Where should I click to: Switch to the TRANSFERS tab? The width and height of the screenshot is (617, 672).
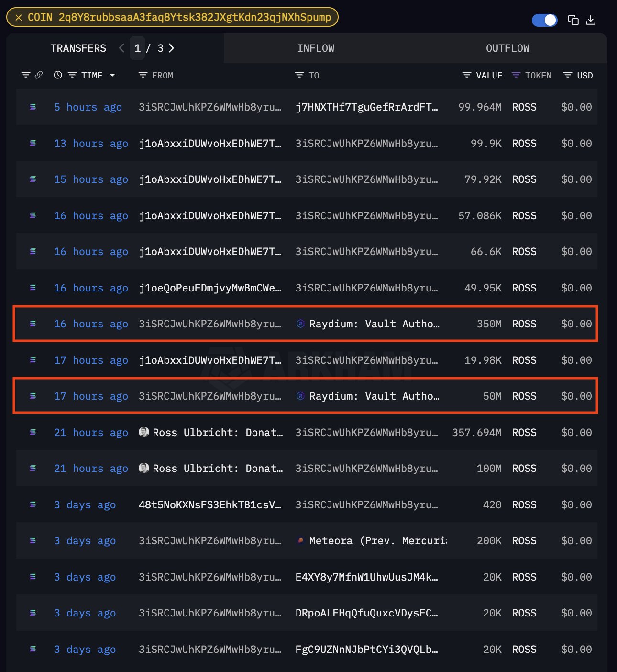point(78,48)
